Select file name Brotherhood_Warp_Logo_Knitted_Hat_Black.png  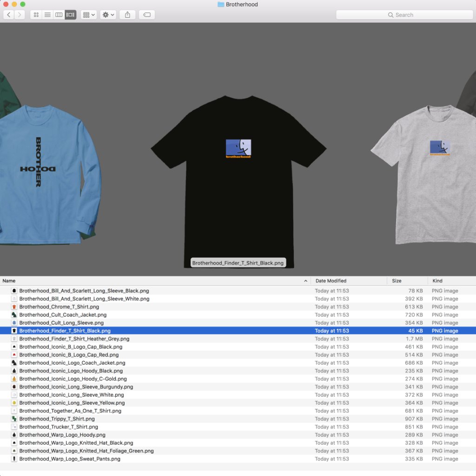point(76,443)
